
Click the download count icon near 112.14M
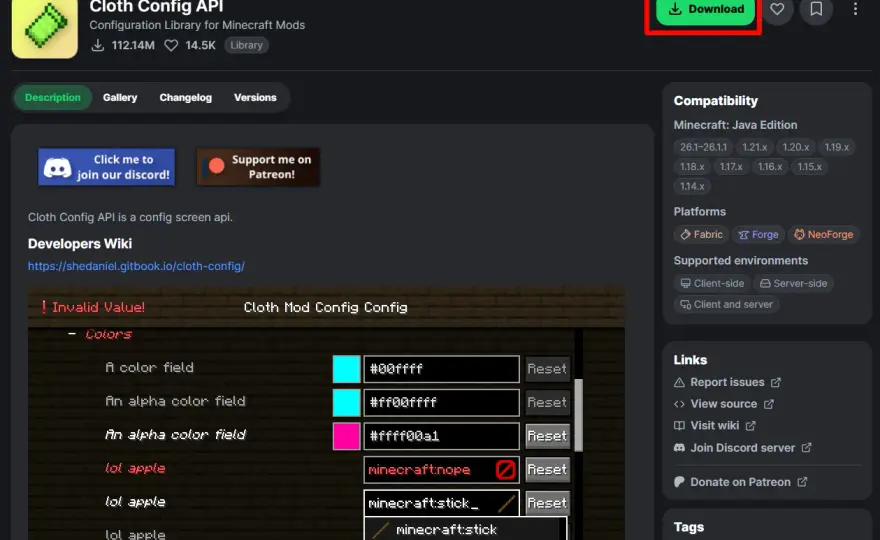[x=98, y=45]
